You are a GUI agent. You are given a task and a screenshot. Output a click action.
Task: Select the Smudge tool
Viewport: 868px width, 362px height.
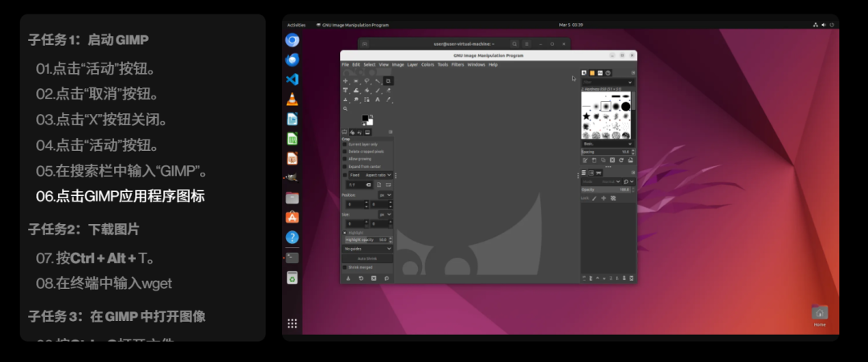click(356, 100)
